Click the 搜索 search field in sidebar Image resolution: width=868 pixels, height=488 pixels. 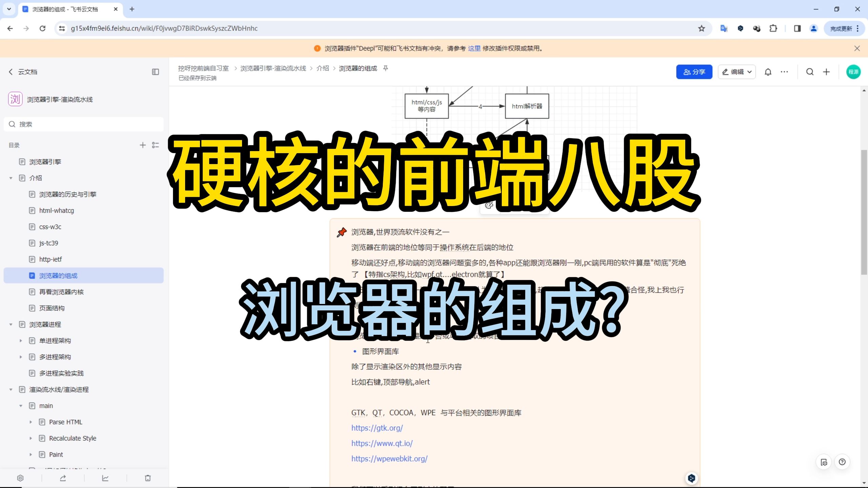click(x=83, y=124)
